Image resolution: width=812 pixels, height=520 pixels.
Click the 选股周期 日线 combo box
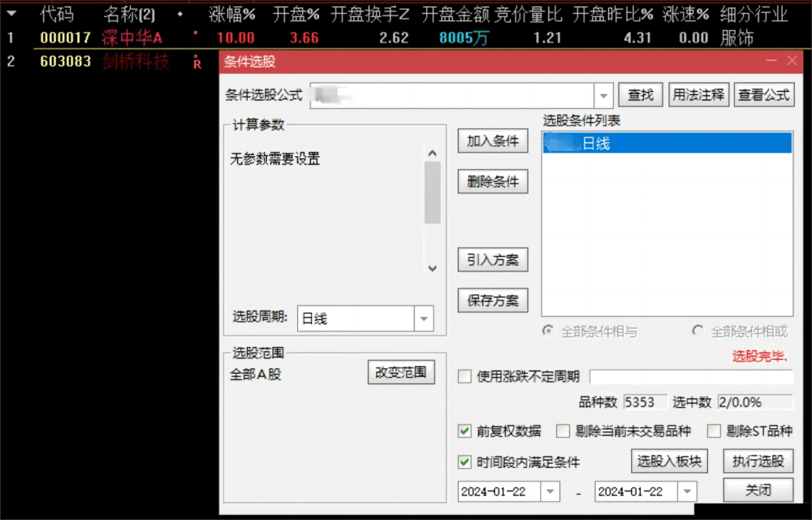click(x=365, y=318)
